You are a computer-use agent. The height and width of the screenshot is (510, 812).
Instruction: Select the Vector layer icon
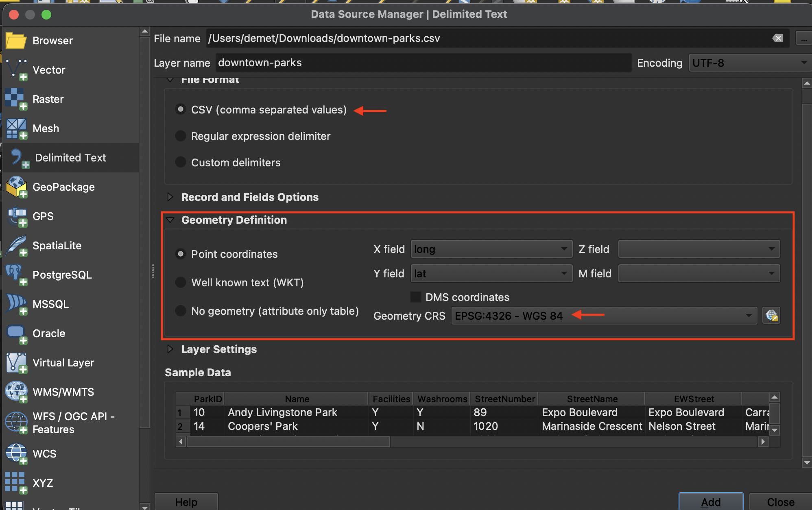point(16,70)
